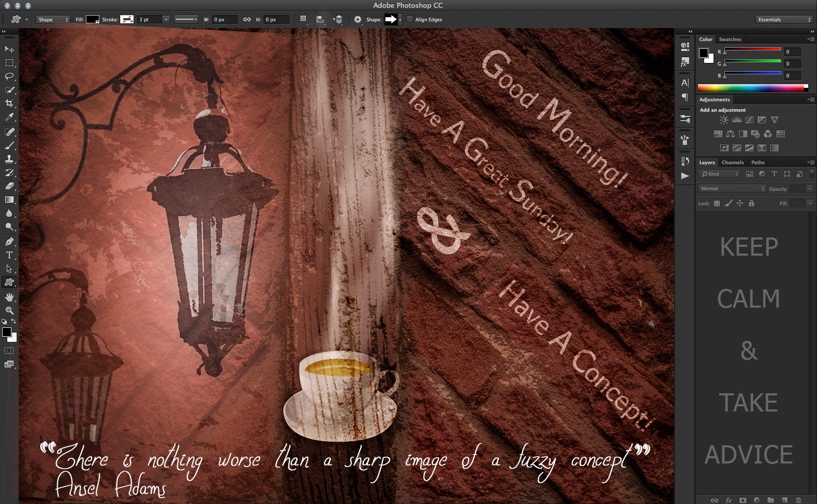Select the Horizontal Type tool
817x504 pixels.
pos(9,255)
